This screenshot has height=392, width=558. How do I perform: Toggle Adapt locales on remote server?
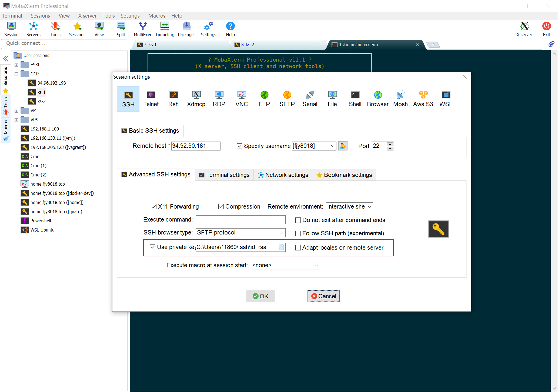(298, 248)
